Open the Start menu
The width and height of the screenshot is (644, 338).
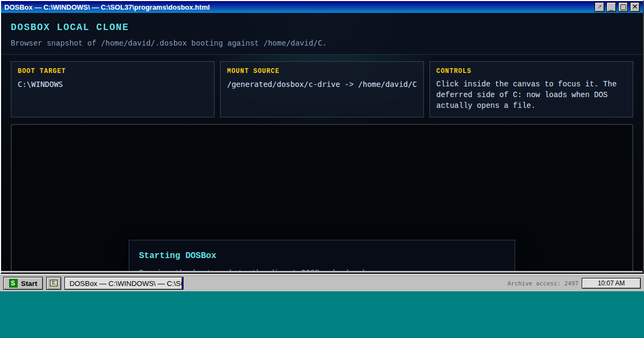click(x=23, y=283)
